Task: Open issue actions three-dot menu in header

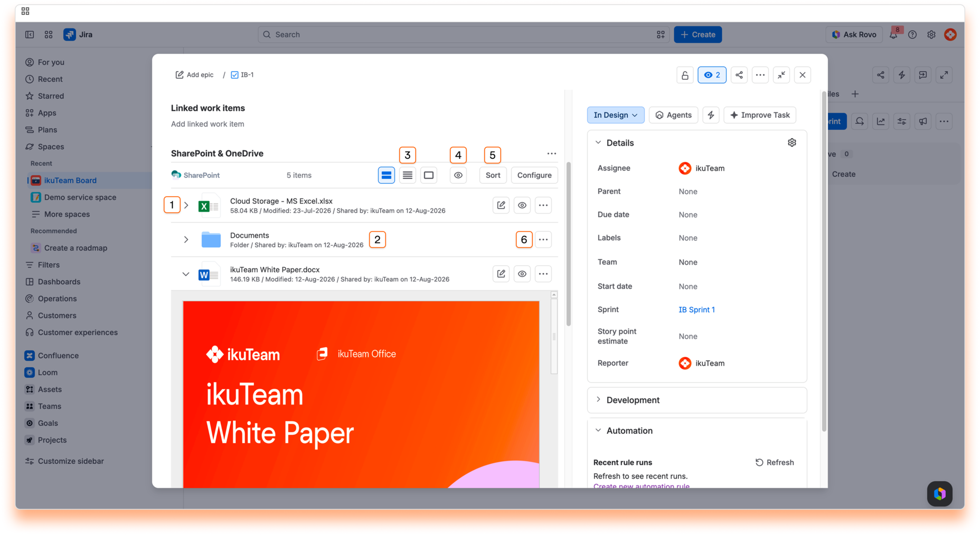Action: [760, 75]
